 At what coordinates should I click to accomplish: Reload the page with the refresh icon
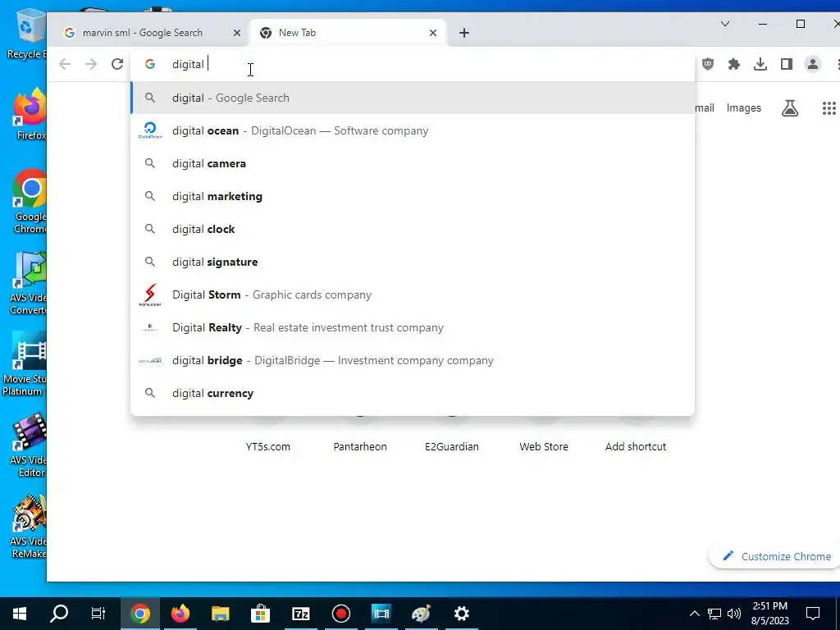click(116, 64)
